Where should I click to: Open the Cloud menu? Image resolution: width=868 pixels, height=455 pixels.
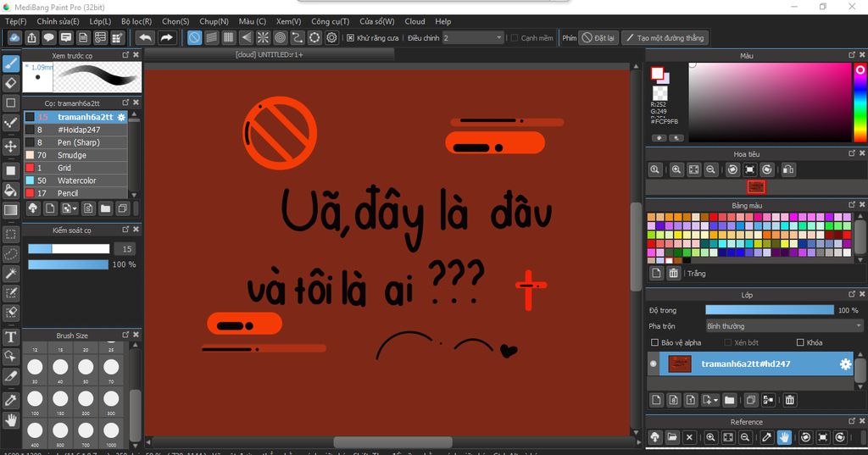[415, 21]
